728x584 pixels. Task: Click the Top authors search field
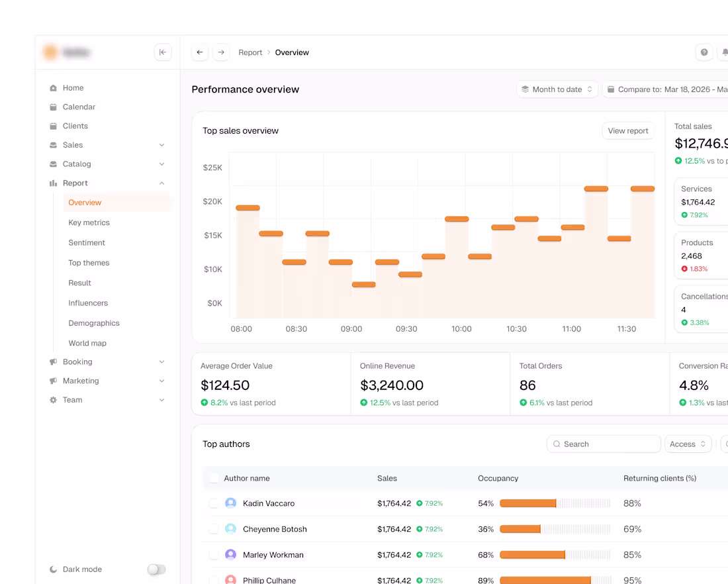tap(604, 444)
